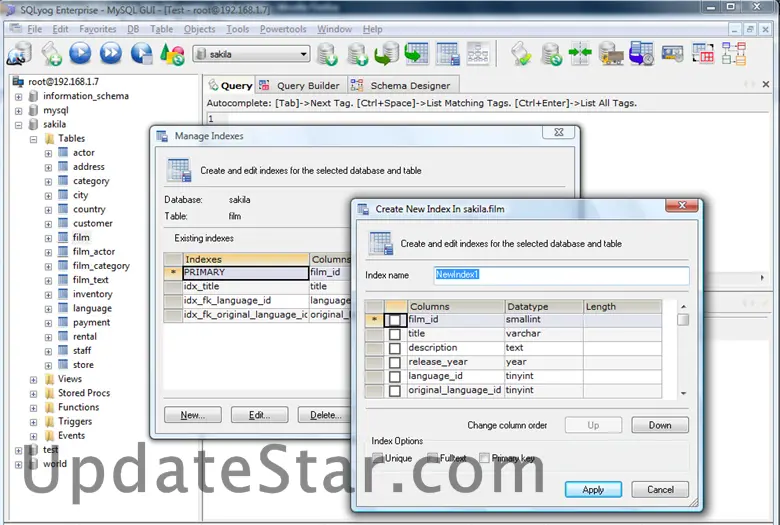Image resolution: width=780 pixels, height=525 pixels.
Task: Check the title column checkbox
Action: click(x=394, y=334)
